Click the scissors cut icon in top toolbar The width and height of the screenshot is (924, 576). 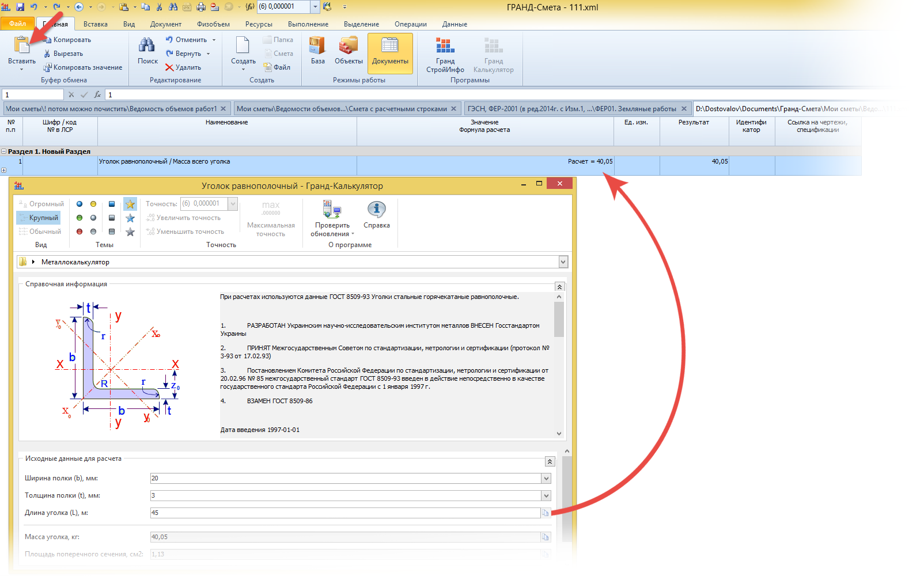[x=158, y=7]
